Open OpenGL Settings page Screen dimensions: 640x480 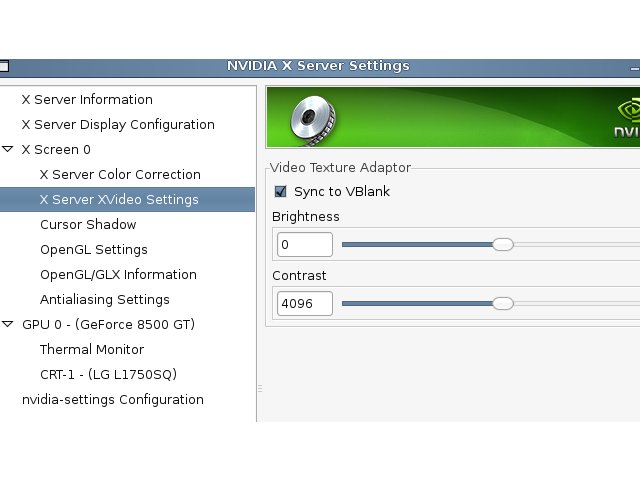[x=93, y=249]
